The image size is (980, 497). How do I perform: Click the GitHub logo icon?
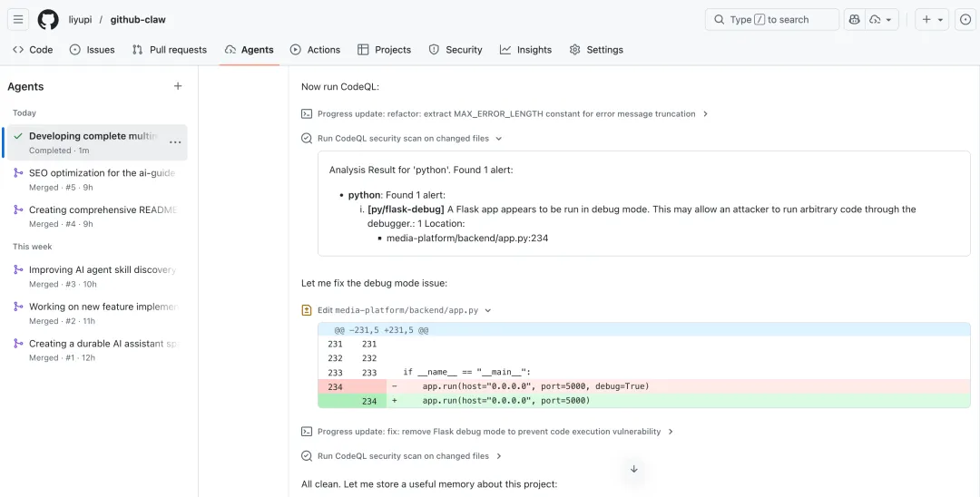(x=48, y=19)
